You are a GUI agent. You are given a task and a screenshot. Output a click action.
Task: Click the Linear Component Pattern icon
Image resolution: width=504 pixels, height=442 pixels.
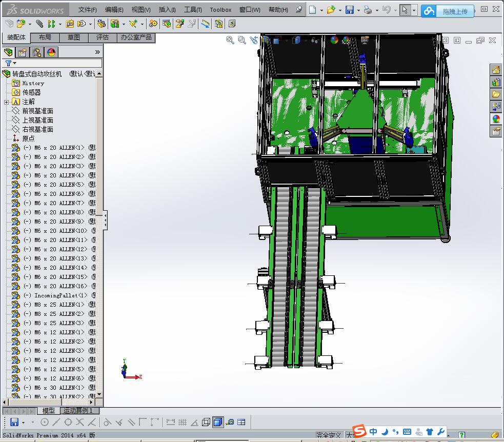[x=51, y=24]
